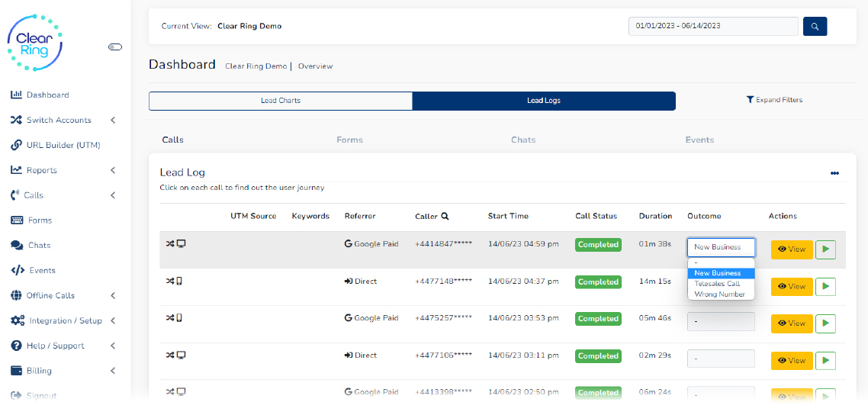Open outcome dropdown for 03:11 pm call

[x=721, y=359]
